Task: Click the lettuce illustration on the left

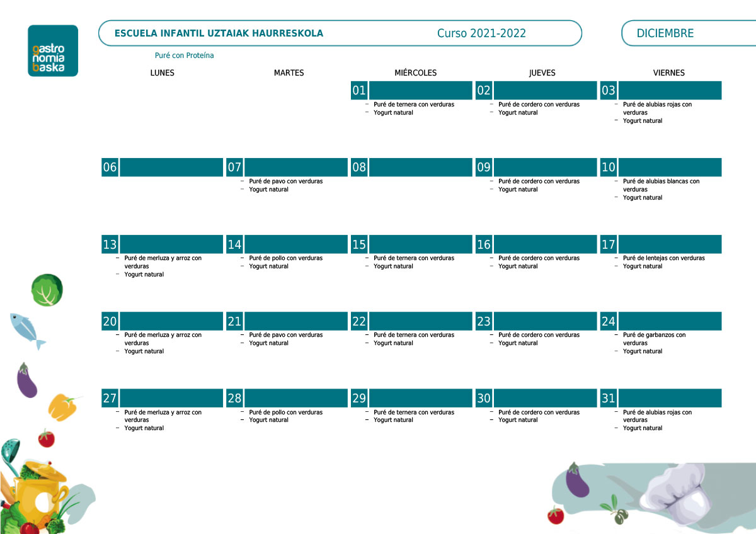Action: (47, 290)
